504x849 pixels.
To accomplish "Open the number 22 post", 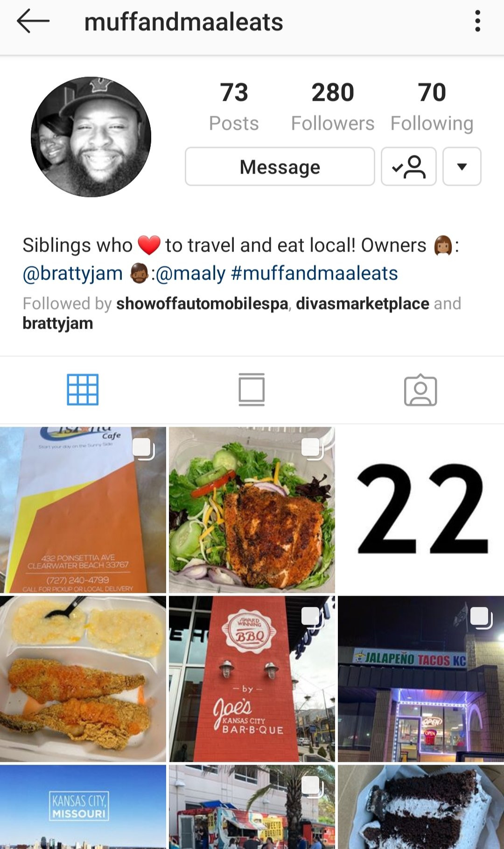I will tap(421, 510).
